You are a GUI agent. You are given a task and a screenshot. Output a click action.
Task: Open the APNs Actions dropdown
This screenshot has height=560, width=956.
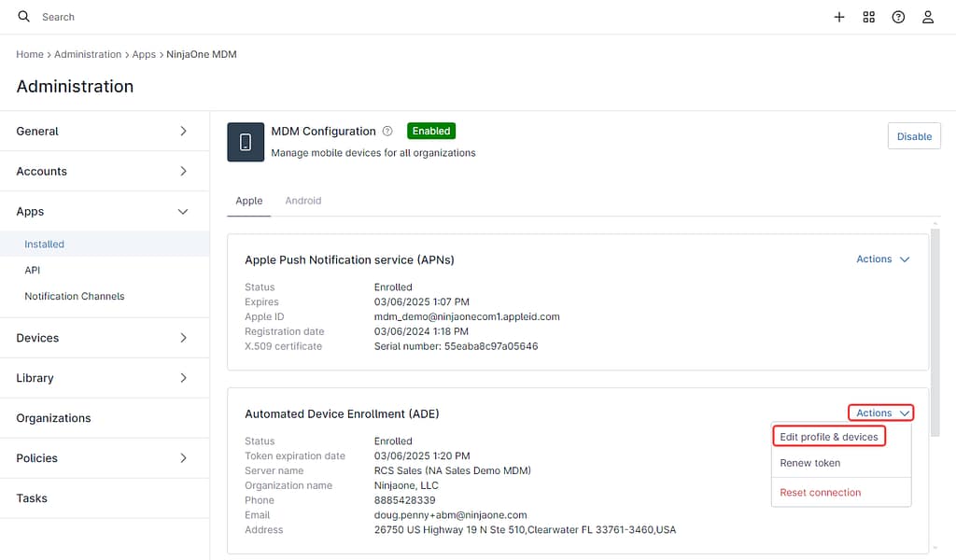coord(882,259)
